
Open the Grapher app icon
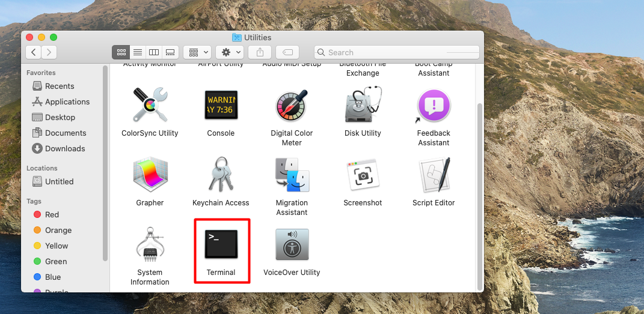coord(150,175)
